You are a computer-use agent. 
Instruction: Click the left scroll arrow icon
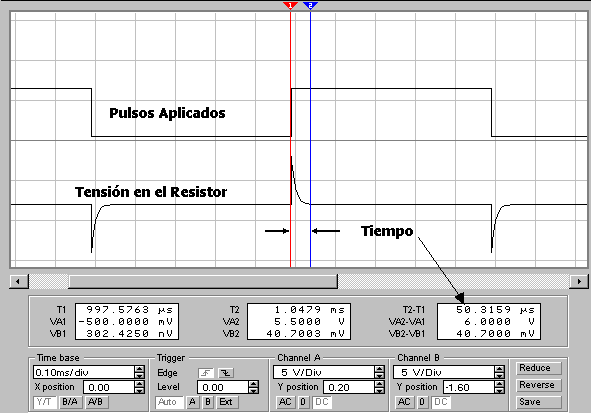(18, 281)
